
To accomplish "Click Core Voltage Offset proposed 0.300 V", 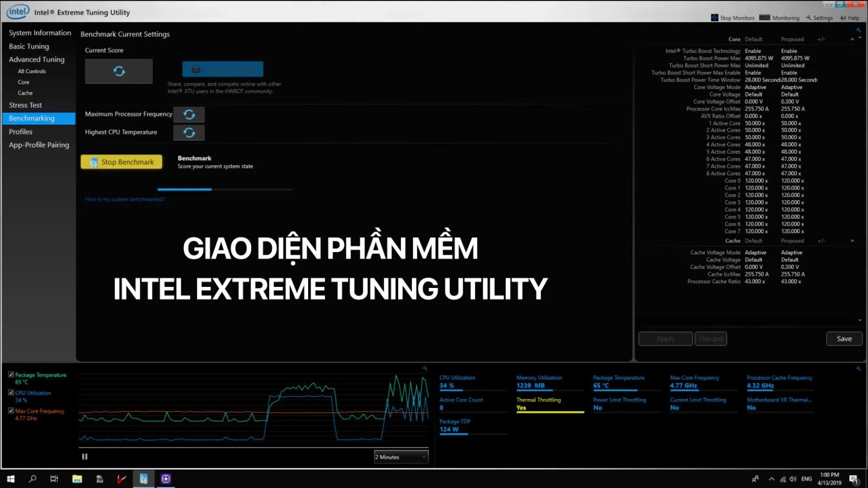I will 790,101.
